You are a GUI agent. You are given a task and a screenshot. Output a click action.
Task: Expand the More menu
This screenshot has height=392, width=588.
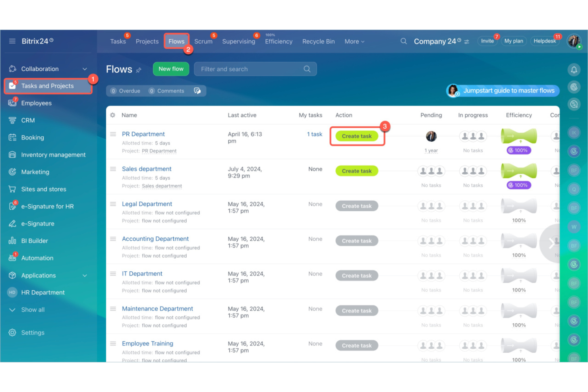(x=353, y=41)
